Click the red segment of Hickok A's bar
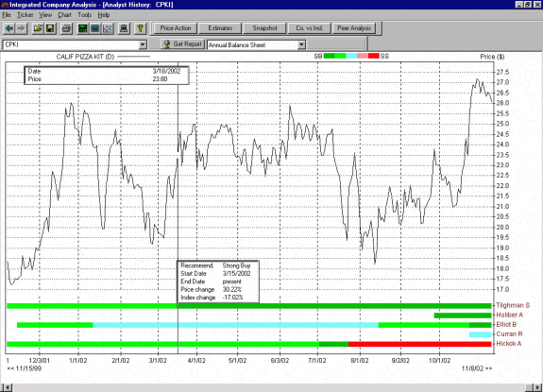Viewport: 543px width, 392px height. point(419,344)
